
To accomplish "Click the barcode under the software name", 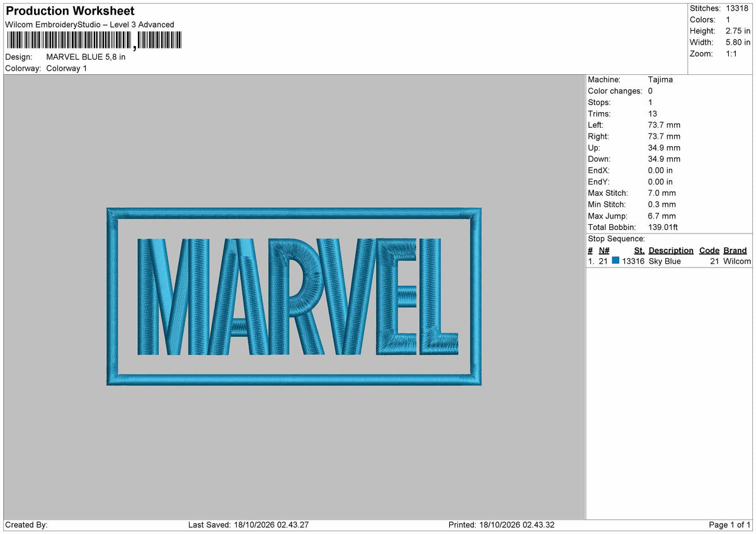I will (94, 41).
